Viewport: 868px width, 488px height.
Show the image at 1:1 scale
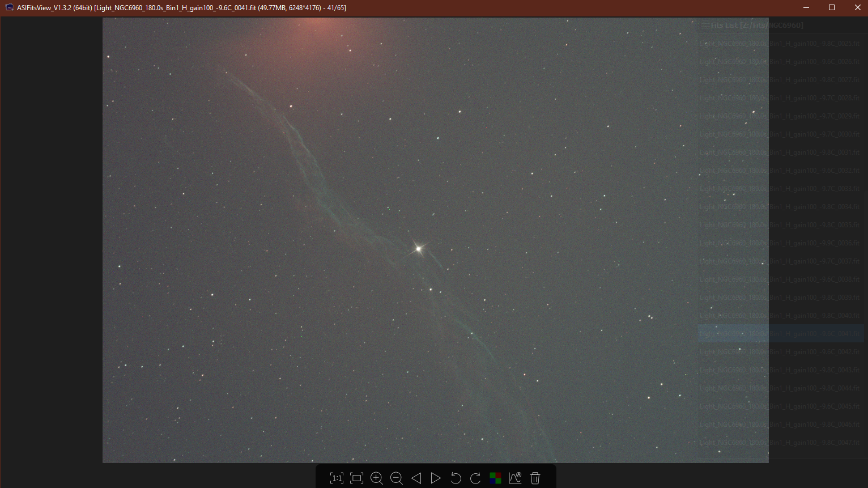point(337,478)
